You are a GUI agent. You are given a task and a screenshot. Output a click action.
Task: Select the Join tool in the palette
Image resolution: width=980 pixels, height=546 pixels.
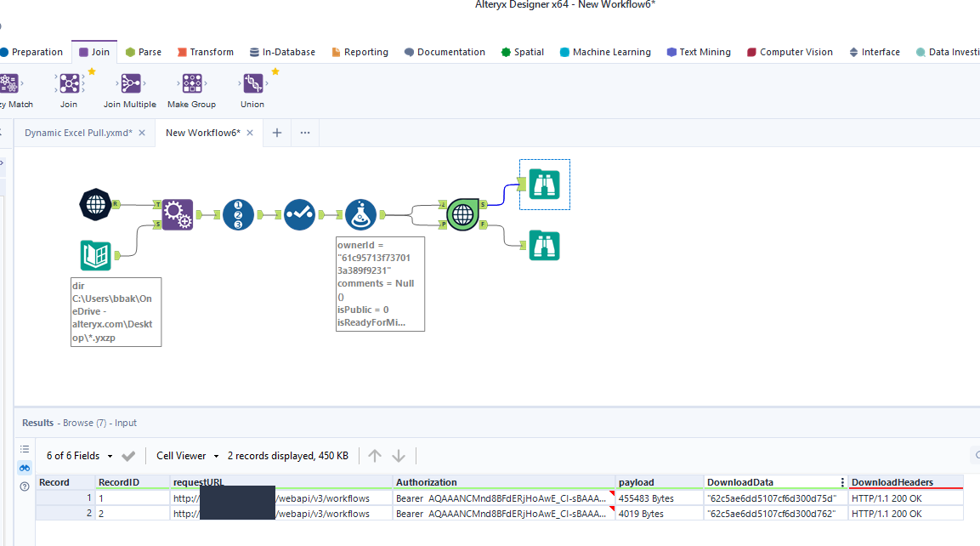68,82
